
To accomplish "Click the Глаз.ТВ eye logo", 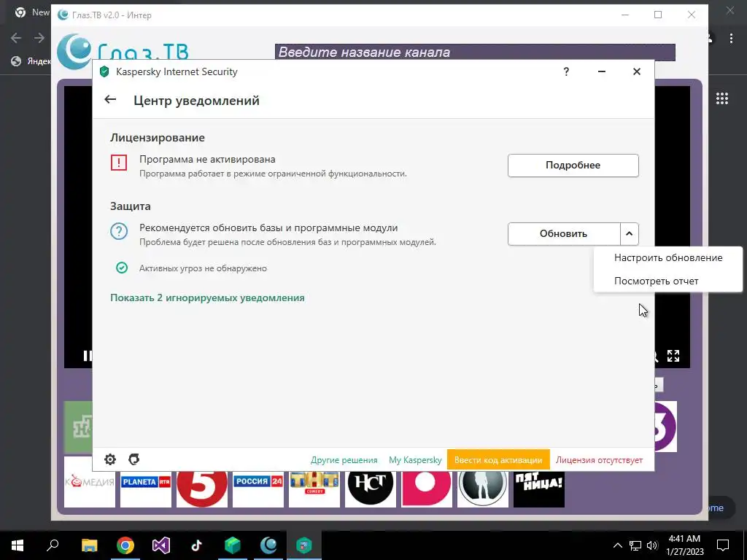I will (x=74, y=52).
